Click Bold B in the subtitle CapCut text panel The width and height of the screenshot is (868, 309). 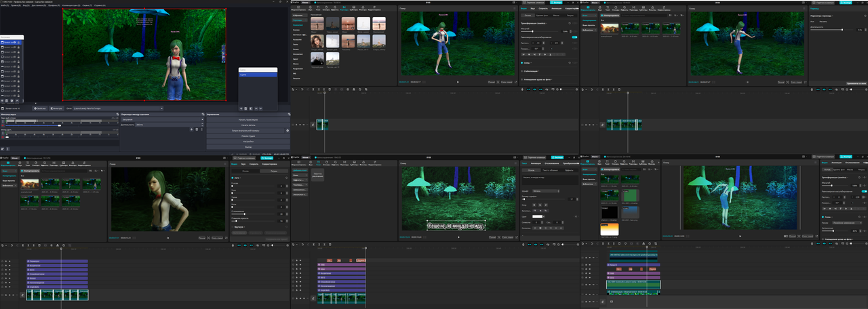pos(534,205)
